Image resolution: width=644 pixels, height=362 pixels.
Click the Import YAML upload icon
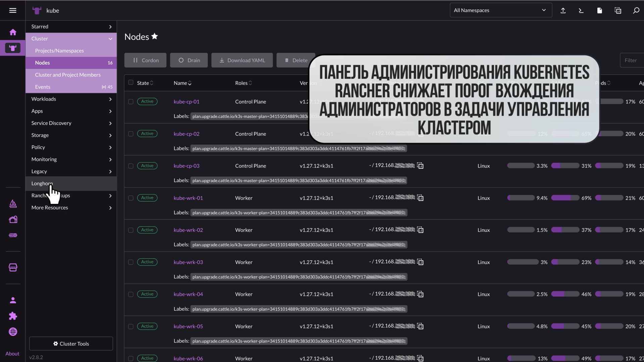563,10
